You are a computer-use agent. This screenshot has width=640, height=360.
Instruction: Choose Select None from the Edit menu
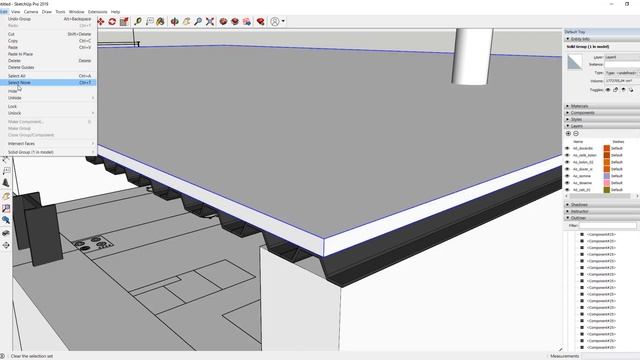click(x=49, y=82)
